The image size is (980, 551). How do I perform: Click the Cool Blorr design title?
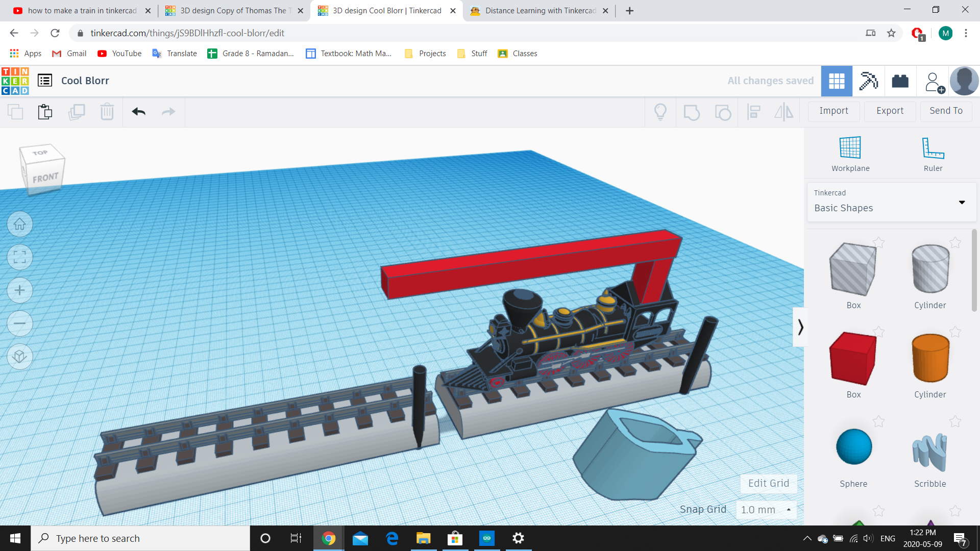85,81
